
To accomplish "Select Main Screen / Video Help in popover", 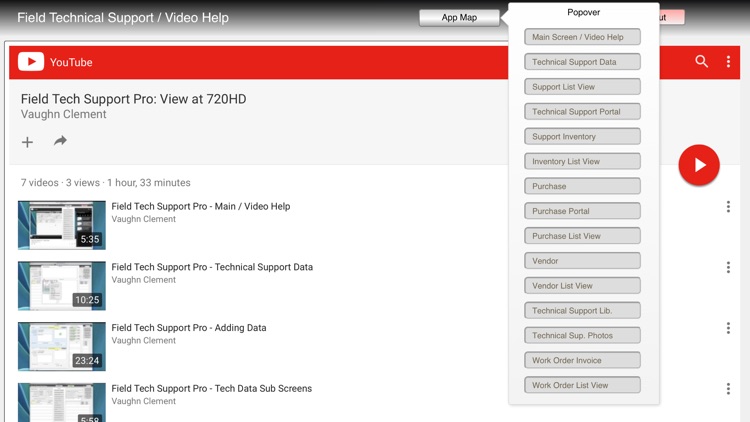I will [582, 37].
